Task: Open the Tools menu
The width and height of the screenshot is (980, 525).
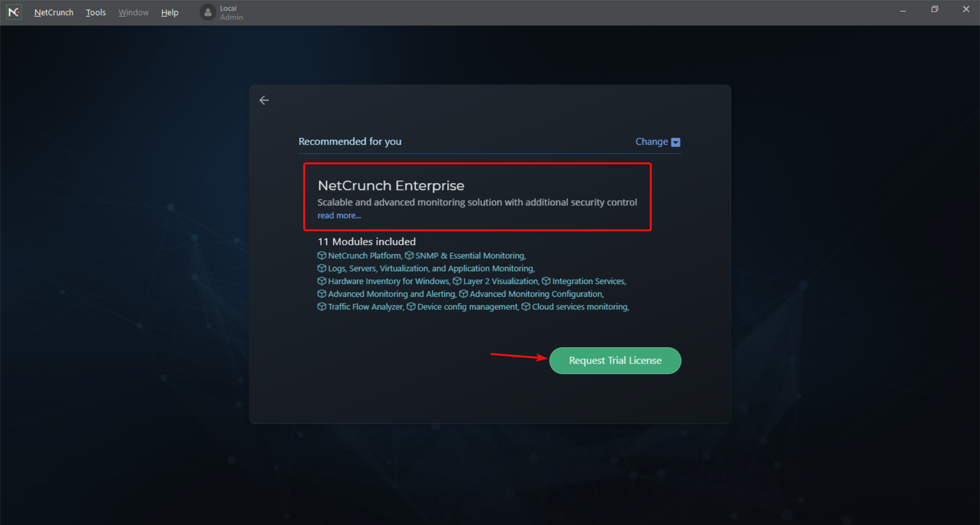Action: (x=95, y=12)
